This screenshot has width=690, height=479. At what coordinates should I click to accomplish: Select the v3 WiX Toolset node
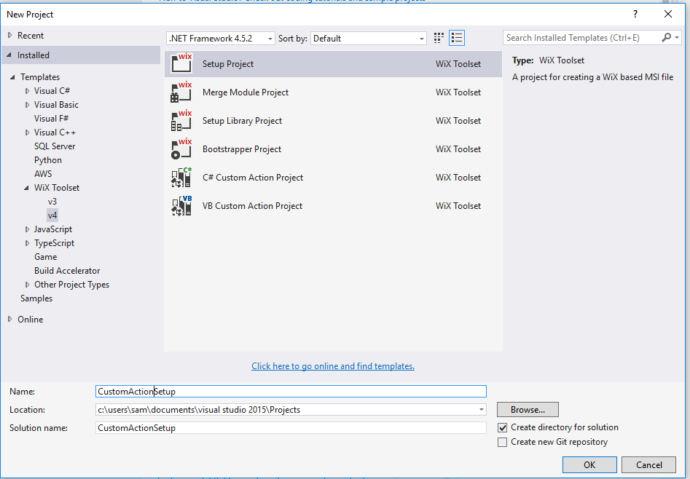52,201
